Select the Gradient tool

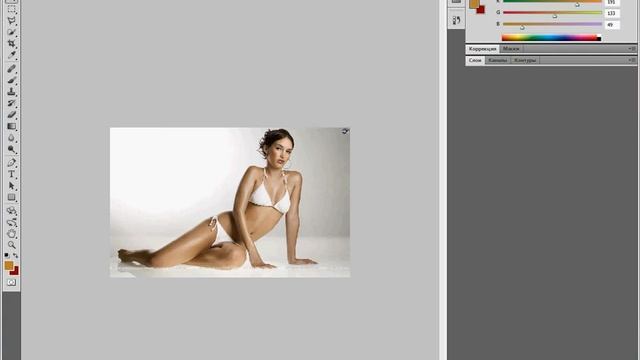point(11,126)
